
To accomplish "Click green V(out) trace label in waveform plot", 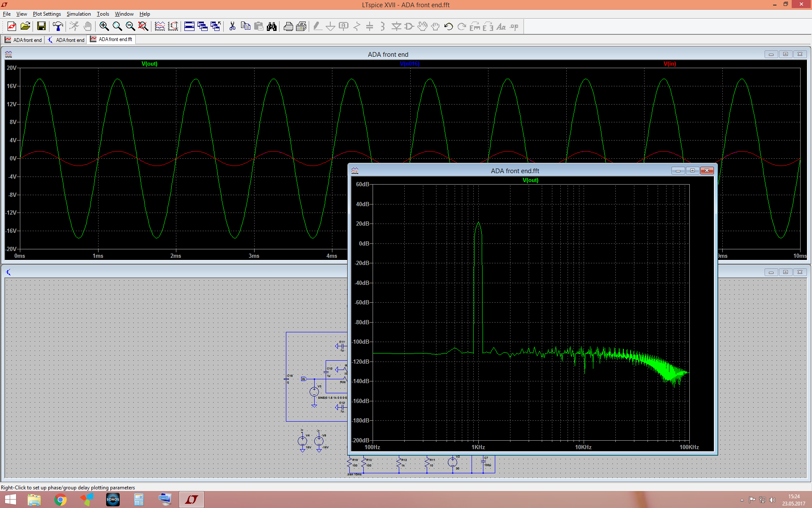I will click(x=149, y=64).
